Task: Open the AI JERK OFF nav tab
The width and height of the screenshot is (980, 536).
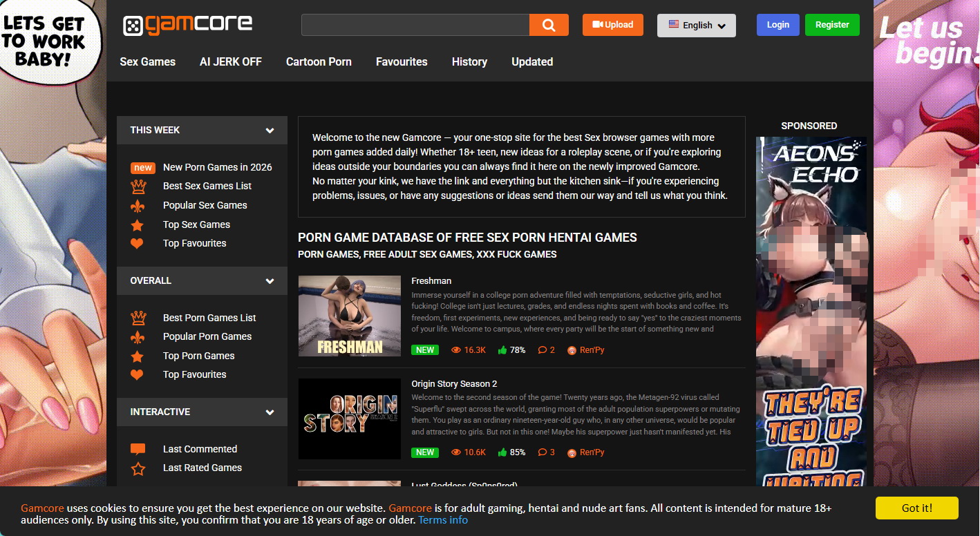Action: point(231,62)
